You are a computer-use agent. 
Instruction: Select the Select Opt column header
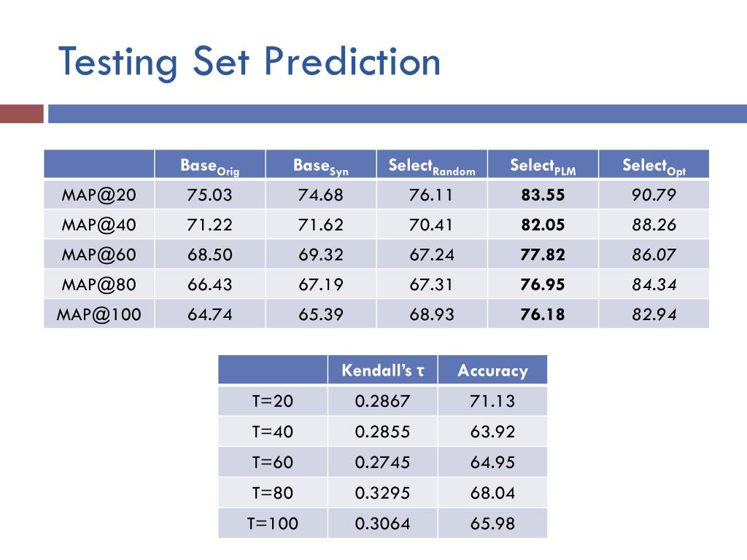[654, 166]
